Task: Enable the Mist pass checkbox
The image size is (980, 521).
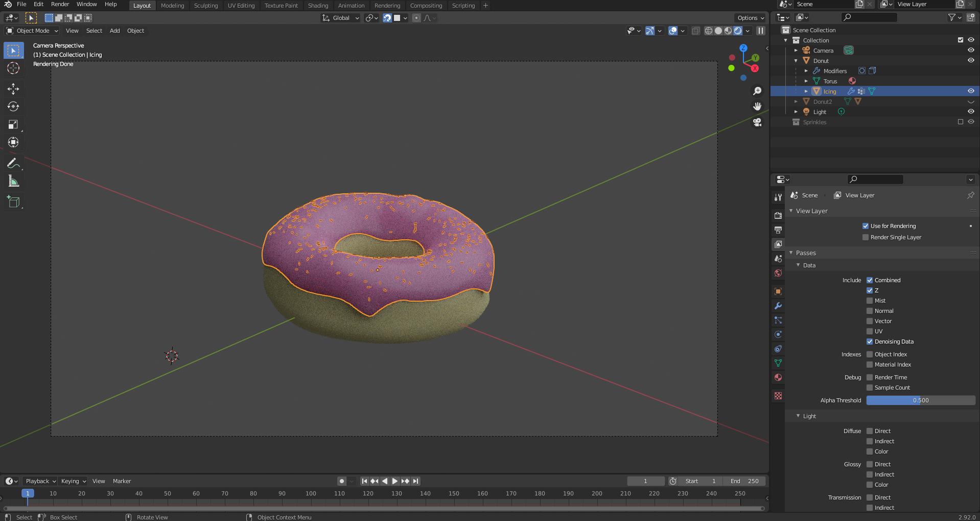Action: (x=870, y=301)
